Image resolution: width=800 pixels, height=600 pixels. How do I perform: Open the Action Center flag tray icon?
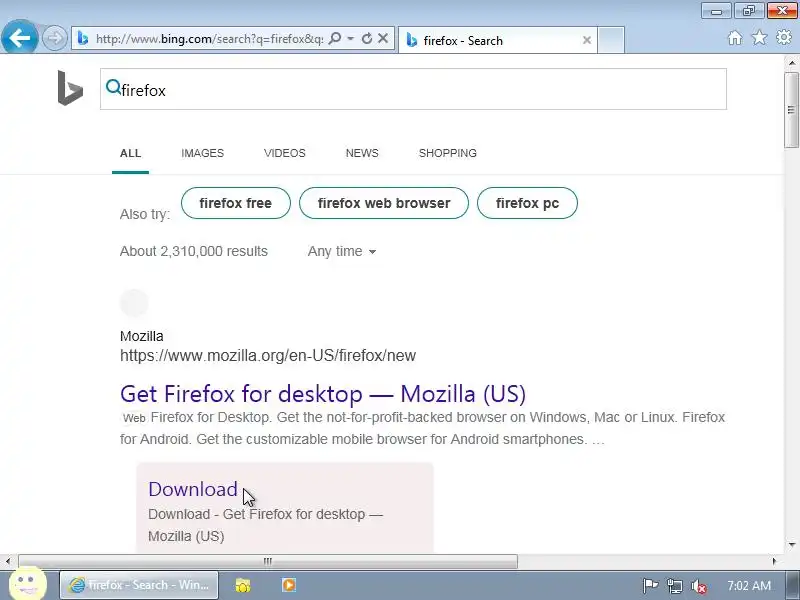[650, 586]
